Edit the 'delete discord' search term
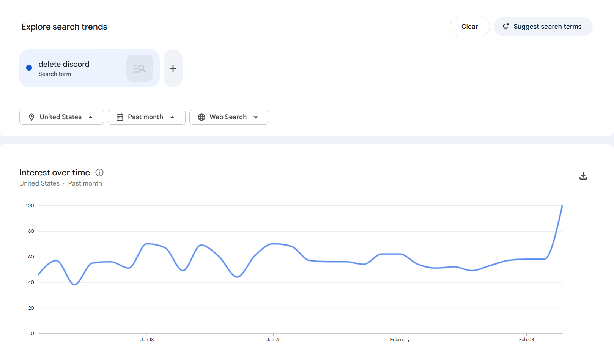The height and width of the screenshot is (364, 614). [x=64, y=64]
